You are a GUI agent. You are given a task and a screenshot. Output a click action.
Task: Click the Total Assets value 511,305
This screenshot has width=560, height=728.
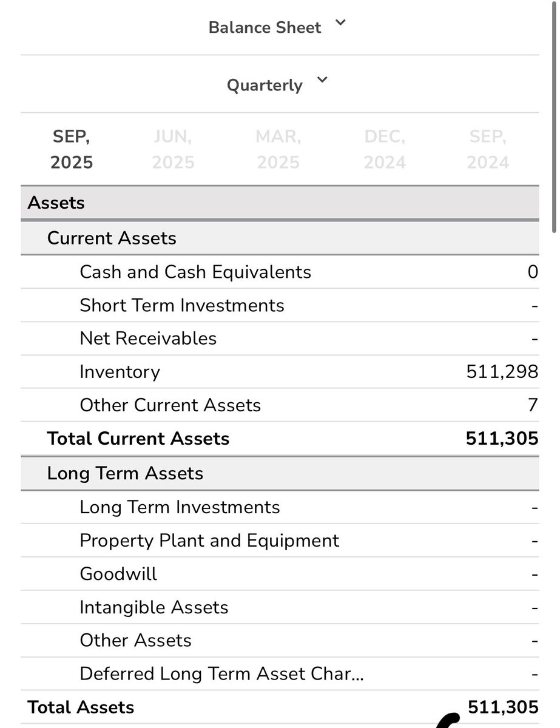(x=503, y=707)
